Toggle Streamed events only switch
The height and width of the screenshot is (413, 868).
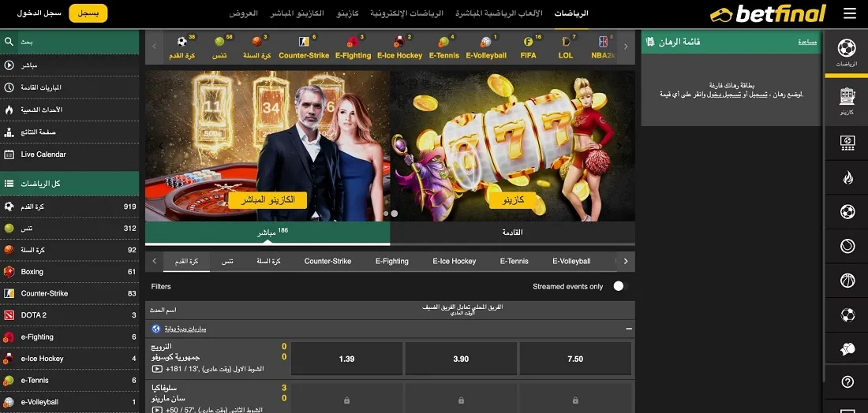(620, 286)
